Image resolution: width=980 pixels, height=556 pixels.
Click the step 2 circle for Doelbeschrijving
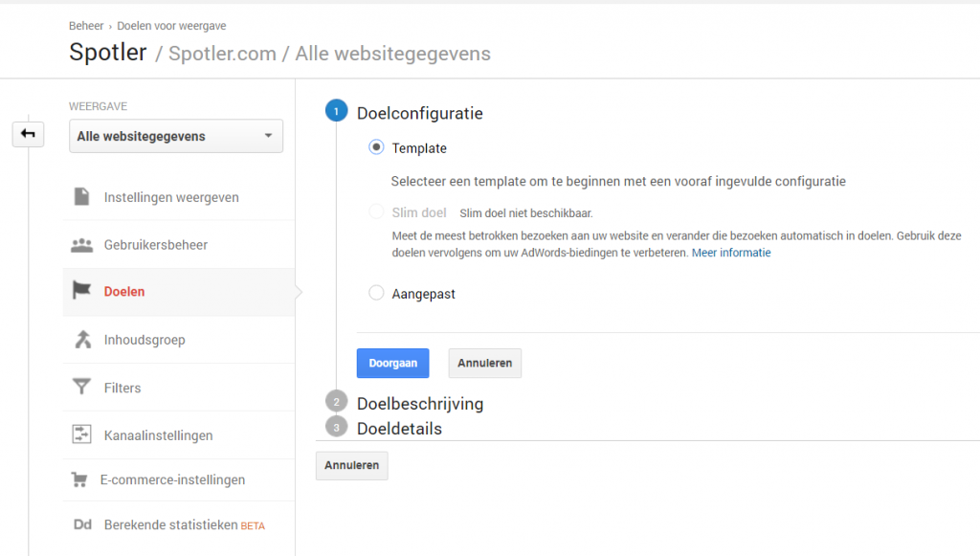click(x=336, y=402)
